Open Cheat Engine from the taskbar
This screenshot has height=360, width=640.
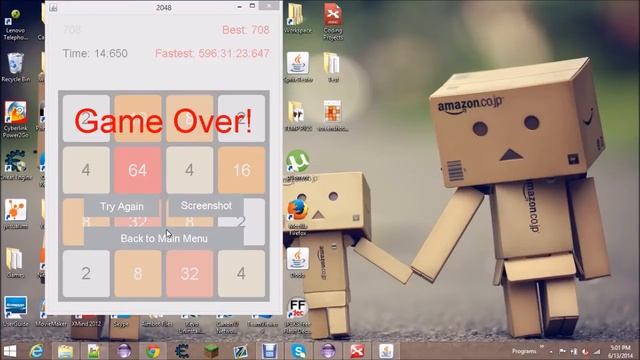pyautogui.click(x=182, y=351)
